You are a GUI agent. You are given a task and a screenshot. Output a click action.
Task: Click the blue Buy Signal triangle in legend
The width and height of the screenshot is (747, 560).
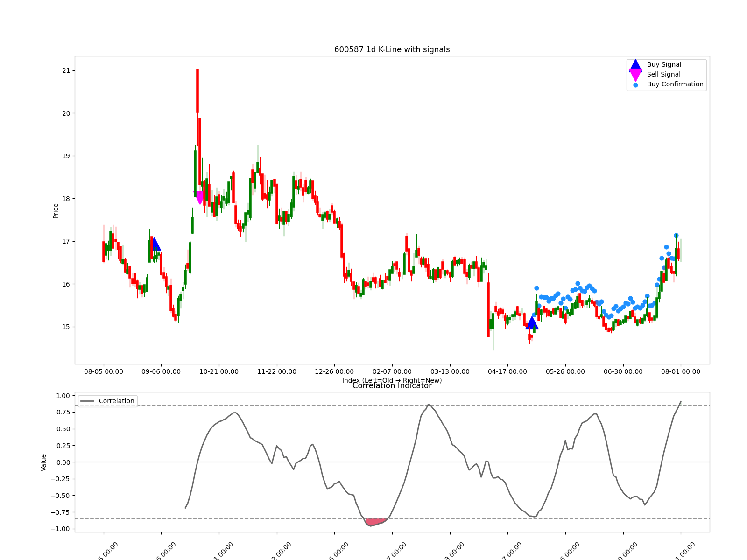[635, 65]
